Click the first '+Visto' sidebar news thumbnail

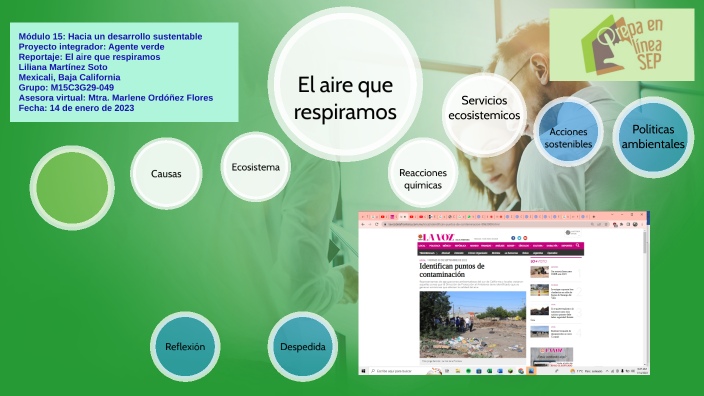coord(539,272)
